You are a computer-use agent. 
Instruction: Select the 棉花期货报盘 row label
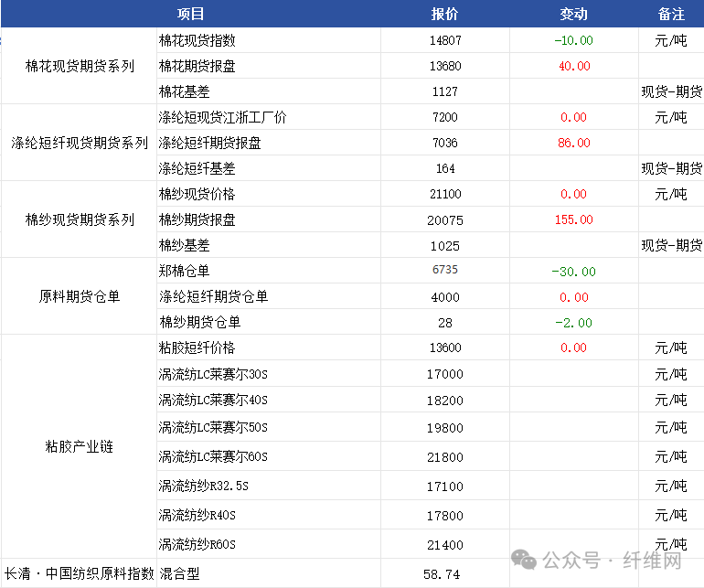tap(197, 66)
